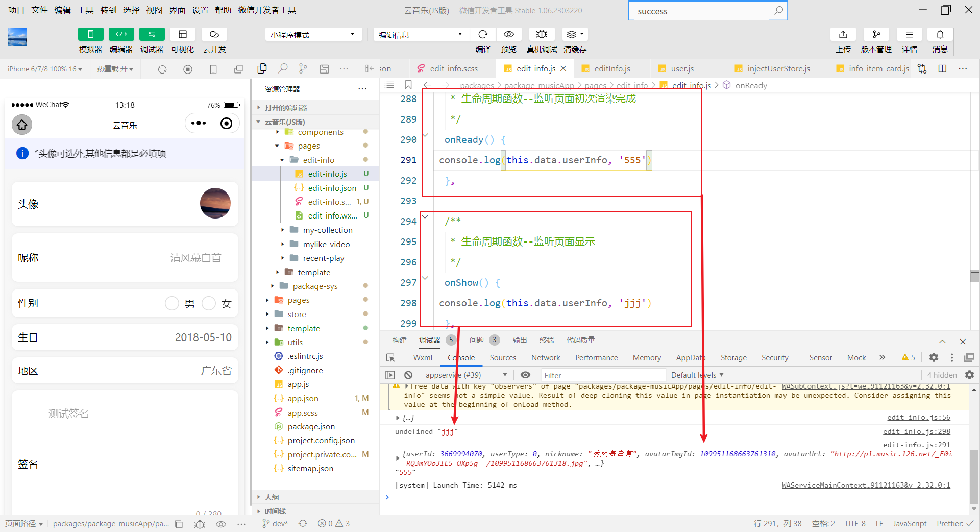The width and height of the screenshot is (980, 532).
Task: Open the mini program mode dropdown
Action: click(x=313, y=35)
